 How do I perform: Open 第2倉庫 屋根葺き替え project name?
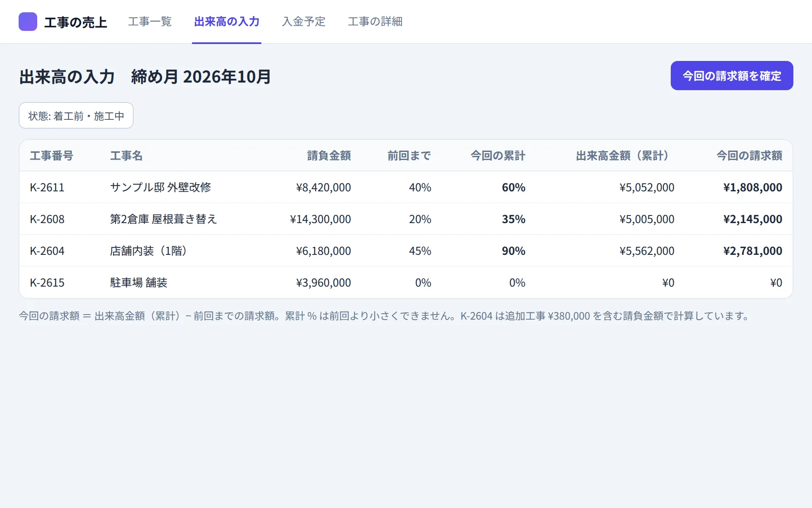coord(163,219)
